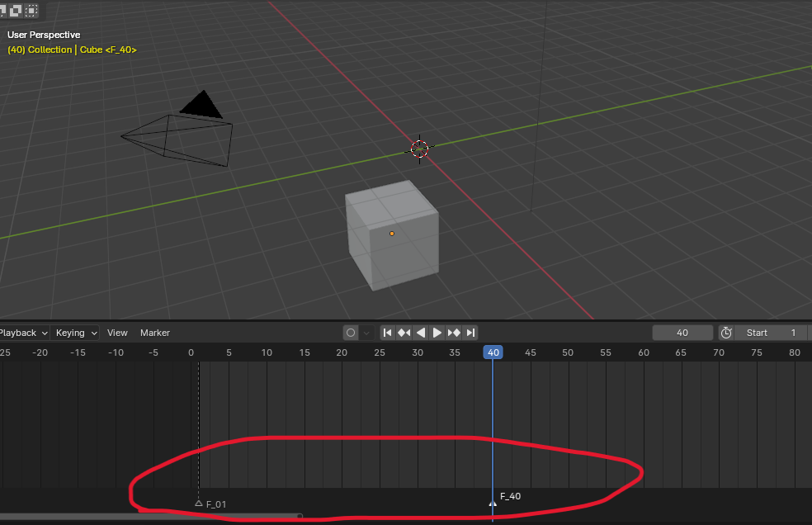This screenshot has width=812, height=525.
Task: Open the Keying dropdown
Action: click(x=76, y=333)
